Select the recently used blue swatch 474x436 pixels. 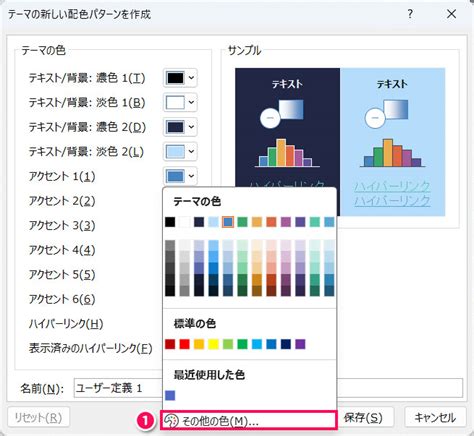click(x=170, y=395)
